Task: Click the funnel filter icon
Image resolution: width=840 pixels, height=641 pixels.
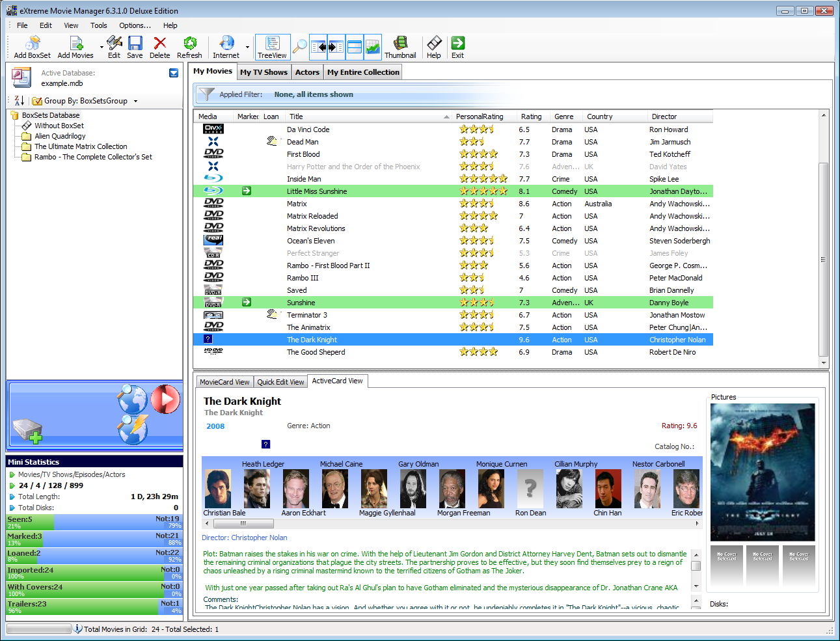Action: click(x=206, y=94)
